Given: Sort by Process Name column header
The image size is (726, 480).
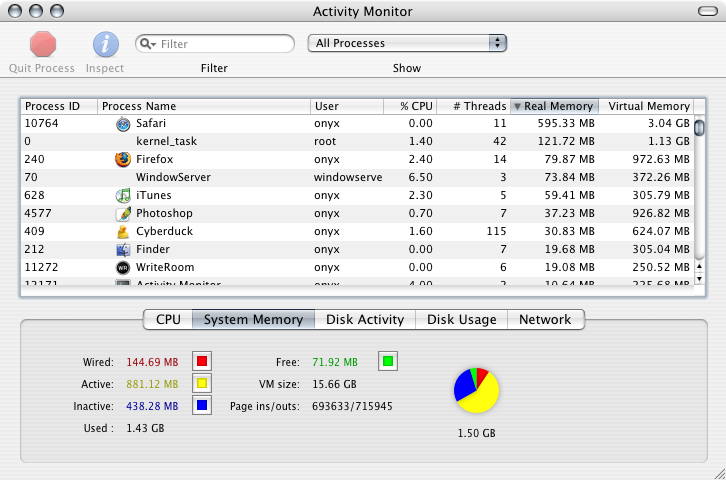Looking at the screenshot, I should [x=204, y=106].
